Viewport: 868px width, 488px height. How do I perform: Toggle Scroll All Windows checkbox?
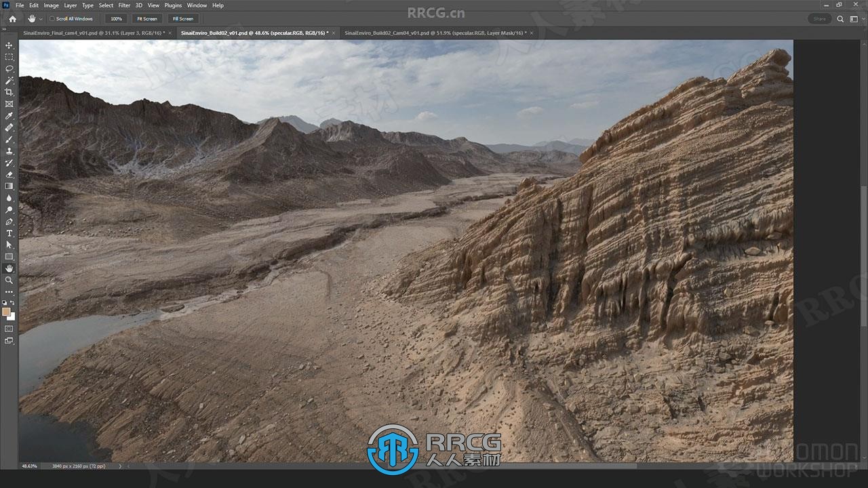(52, 19)
